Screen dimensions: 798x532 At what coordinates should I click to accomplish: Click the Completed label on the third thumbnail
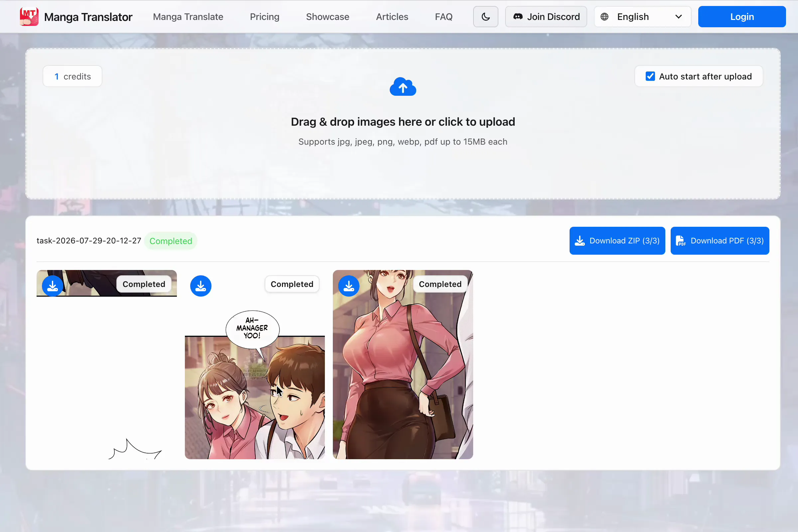[440, 284]
